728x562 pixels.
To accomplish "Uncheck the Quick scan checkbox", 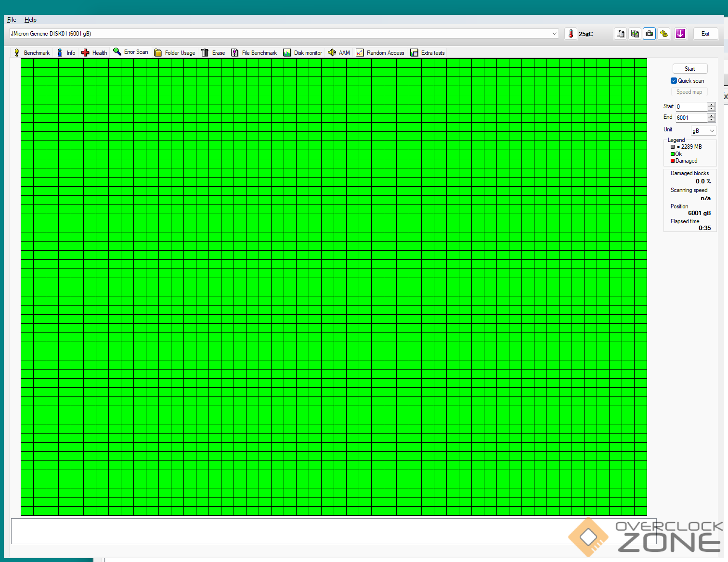I will 674,81.
